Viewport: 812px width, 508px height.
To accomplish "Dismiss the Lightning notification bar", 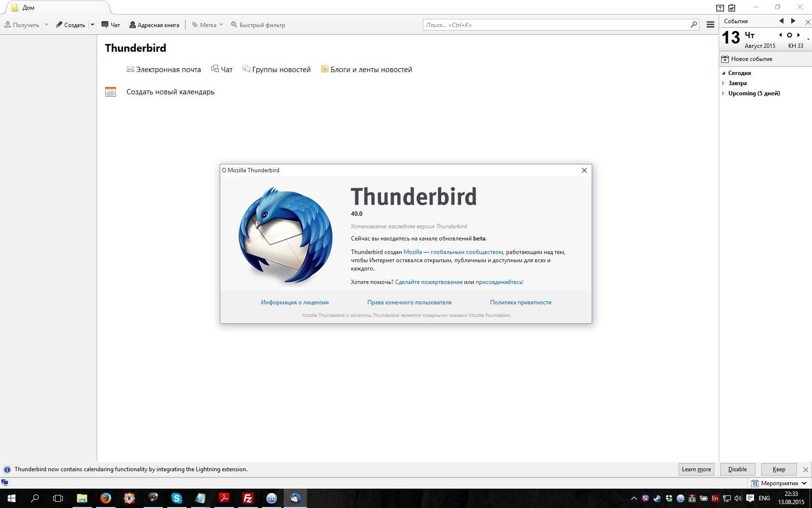I will (805, 469).
